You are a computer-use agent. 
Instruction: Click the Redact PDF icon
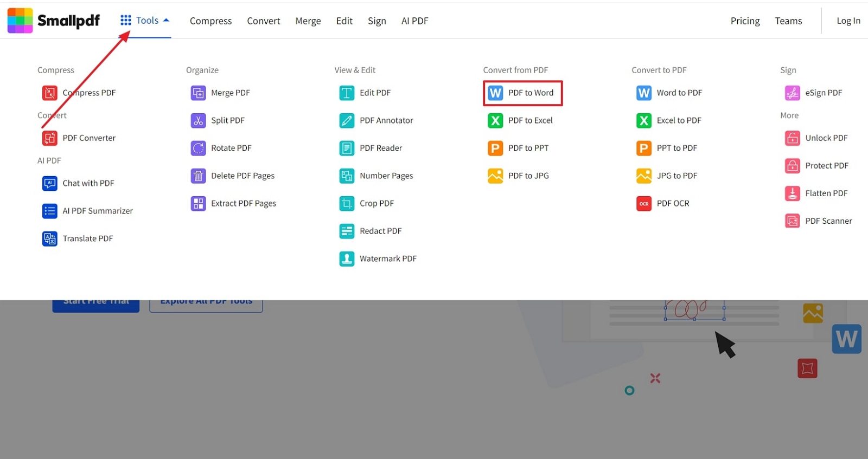(347, 231)
